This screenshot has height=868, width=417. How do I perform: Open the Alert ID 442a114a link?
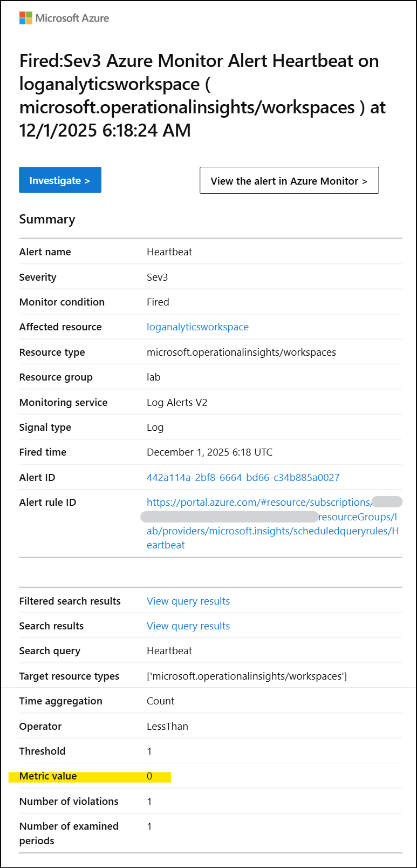(243, 478)
